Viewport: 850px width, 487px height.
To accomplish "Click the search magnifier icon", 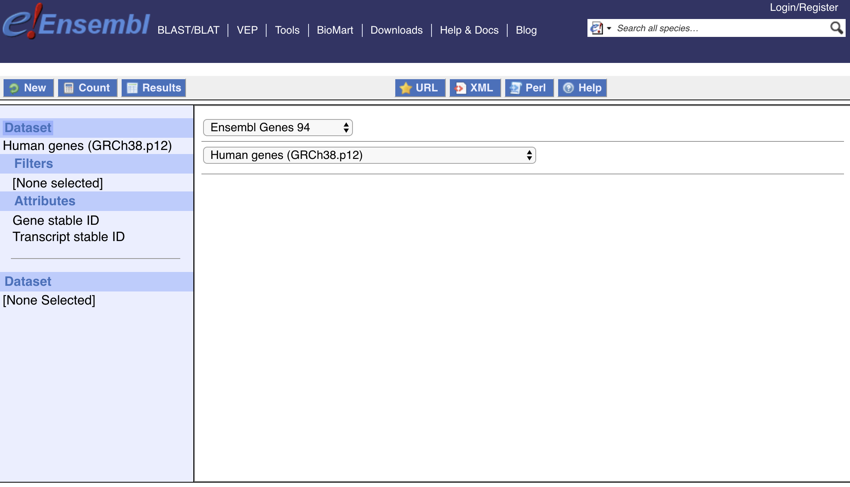I will (x=836, y=28).
